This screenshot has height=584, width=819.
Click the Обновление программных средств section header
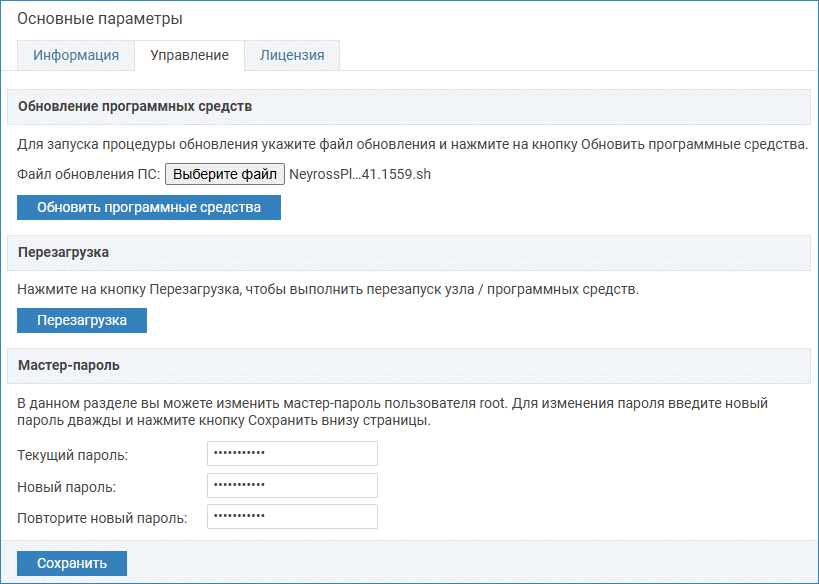(135, 106)
